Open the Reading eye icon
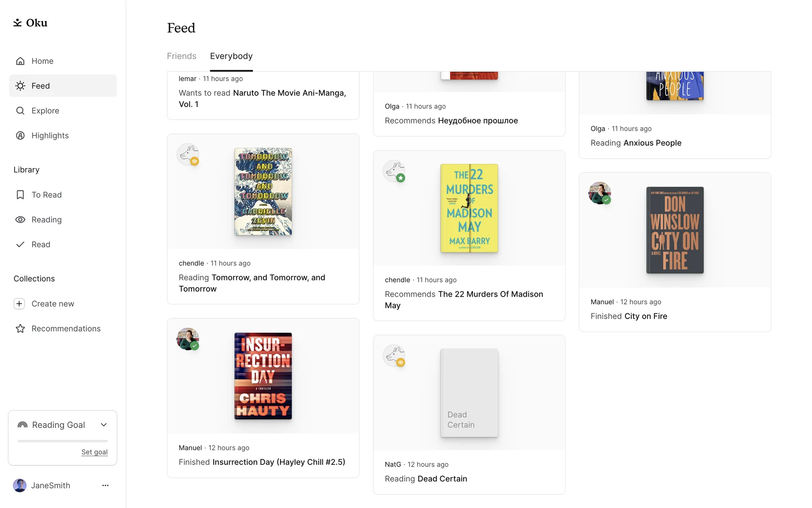 coord(20,220)
